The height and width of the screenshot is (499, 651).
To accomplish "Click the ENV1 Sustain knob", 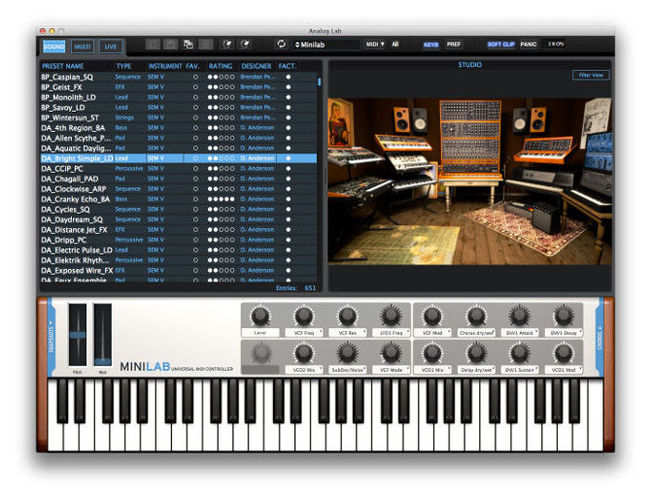I will click(x=519, y=353).
